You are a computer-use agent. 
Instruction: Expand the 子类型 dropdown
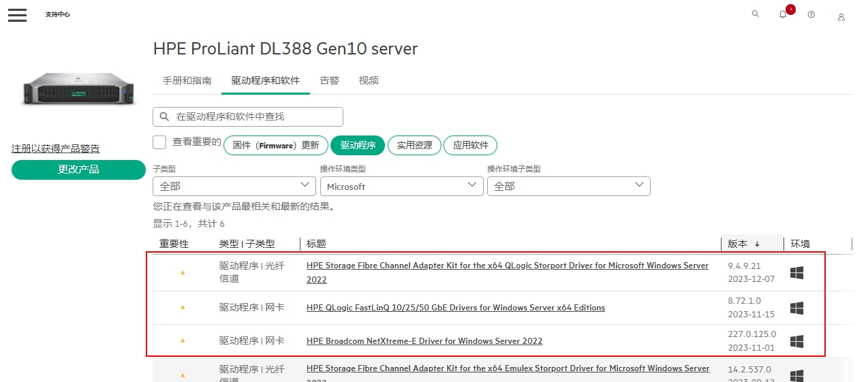234,186
